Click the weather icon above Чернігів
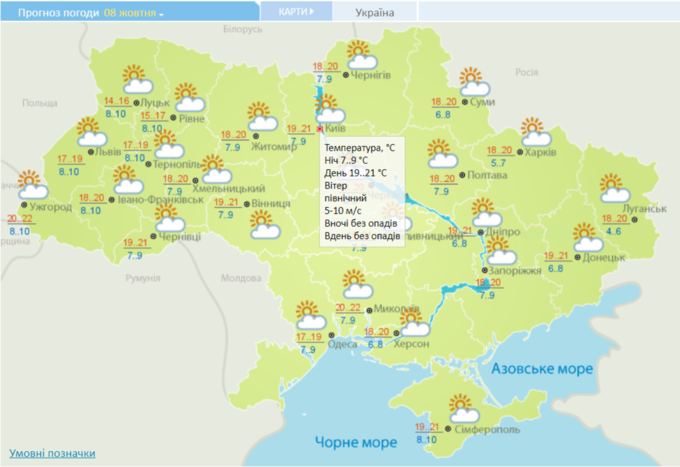680x467 pixels. point(361,55)
